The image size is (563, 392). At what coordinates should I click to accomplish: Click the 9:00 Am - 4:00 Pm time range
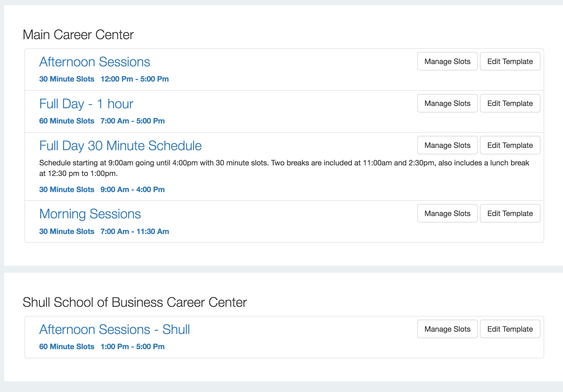point(132,189)
